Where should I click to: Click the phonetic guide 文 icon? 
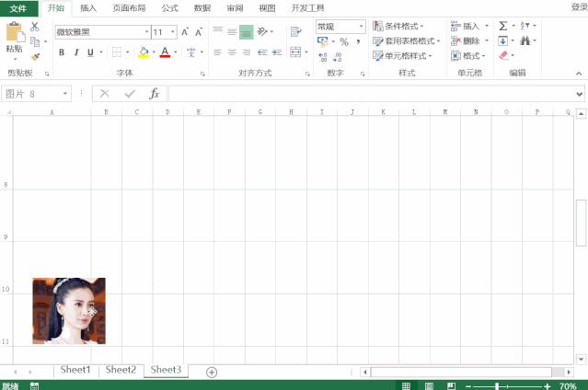pyautogui.click(x=190, y=52)
